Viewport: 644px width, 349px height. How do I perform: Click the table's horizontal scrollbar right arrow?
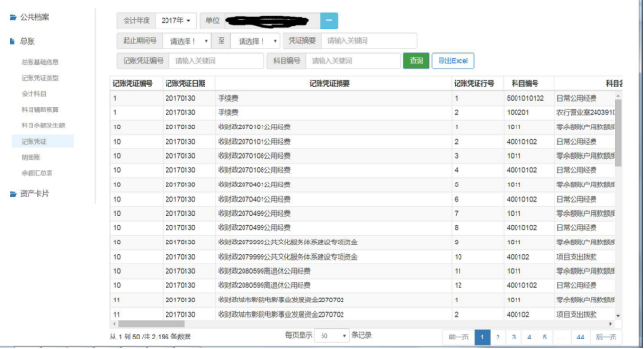pyautogui.click(x=611, y=324)
